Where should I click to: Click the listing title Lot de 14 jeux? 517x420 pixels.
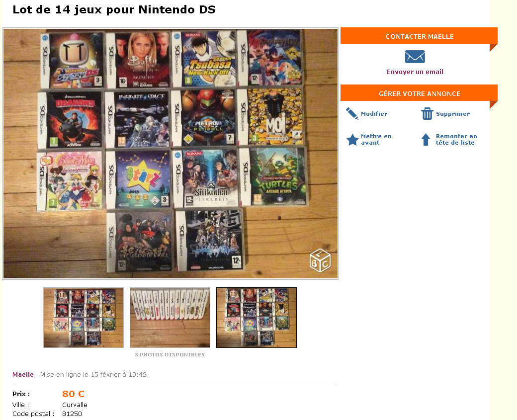tap(114, 9)
